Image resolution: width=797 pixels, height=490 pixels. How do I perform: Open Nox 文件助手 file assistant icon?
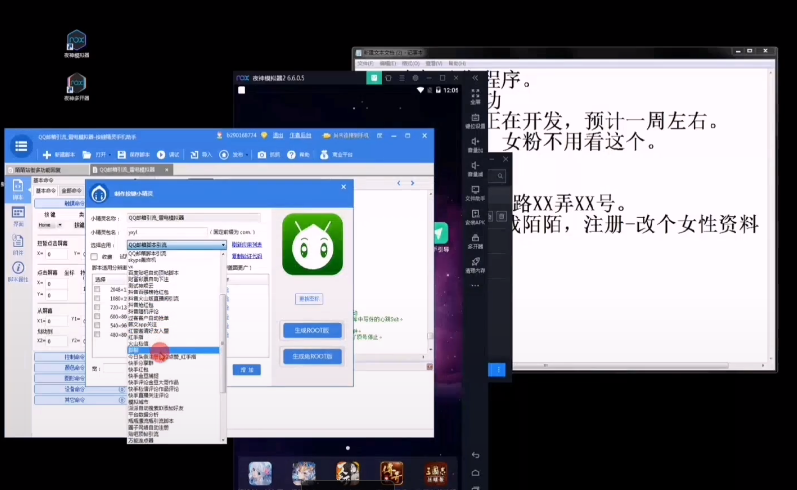coord(475,193)
